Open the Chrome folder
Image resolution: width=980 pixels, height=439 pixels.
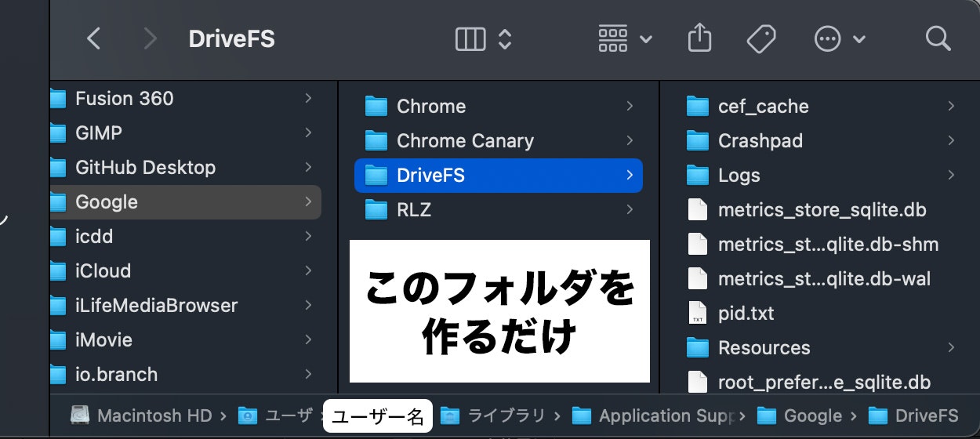pos(499,106)
